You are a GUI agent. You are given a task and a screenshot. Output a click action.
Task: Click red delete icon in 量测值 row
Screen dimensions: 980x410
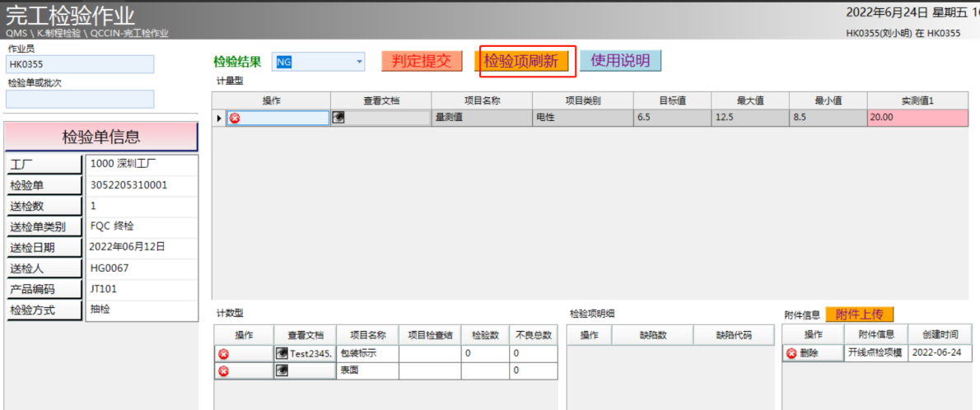point(235,119)
